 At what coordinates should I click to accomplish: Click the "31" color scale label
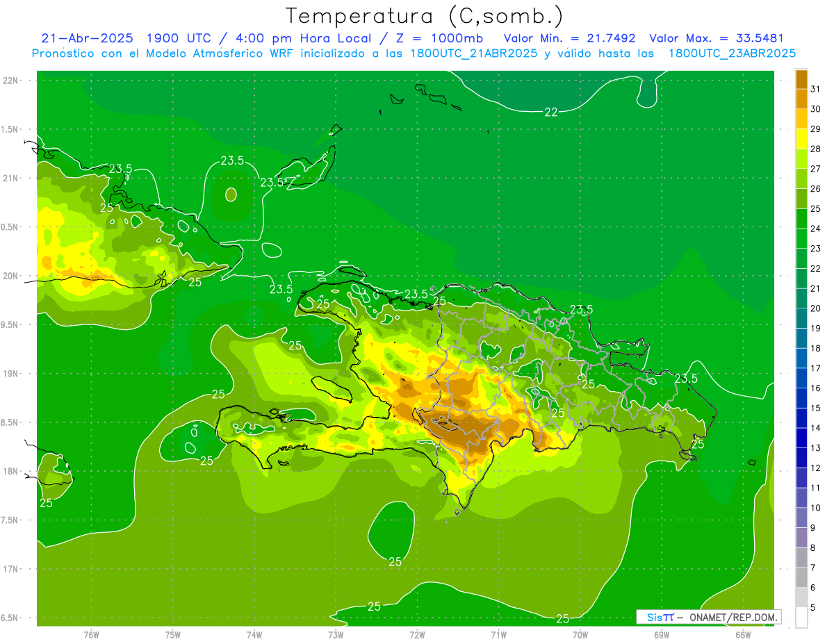[x=815, y=89]
